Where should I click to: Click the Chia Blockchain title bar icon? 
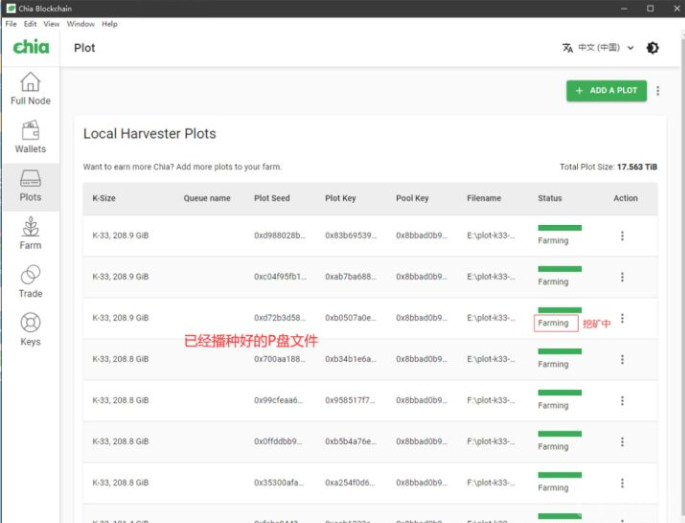(11, 8)
